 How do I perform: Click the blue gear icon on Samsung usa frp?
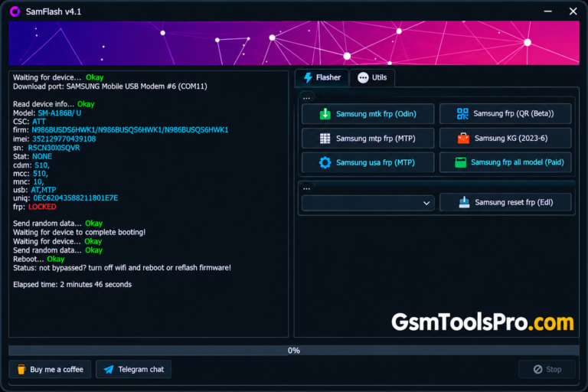click(325, 162)
